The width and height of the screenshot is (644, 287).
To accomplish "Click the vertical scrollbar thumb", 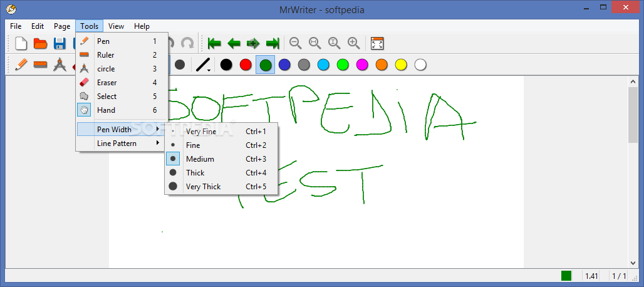I will pyautogui.click(x=633, y=114).
